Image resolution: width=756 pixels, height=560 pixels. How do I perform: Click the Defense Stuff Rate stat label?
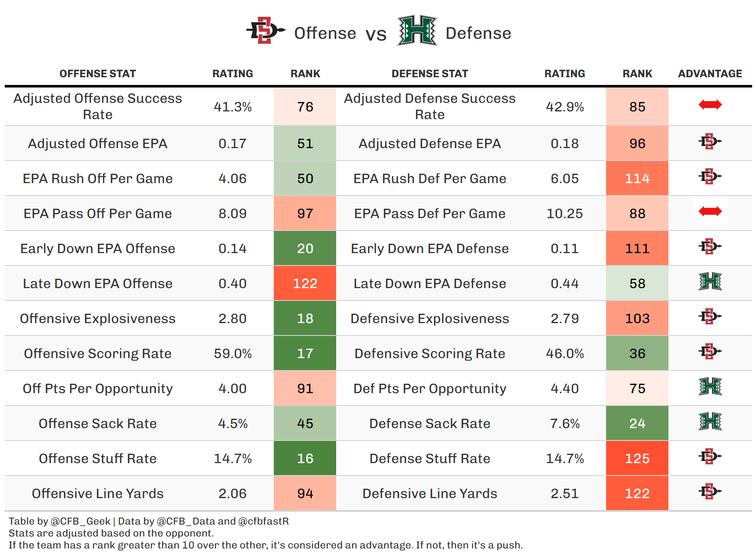coord(430,458)
